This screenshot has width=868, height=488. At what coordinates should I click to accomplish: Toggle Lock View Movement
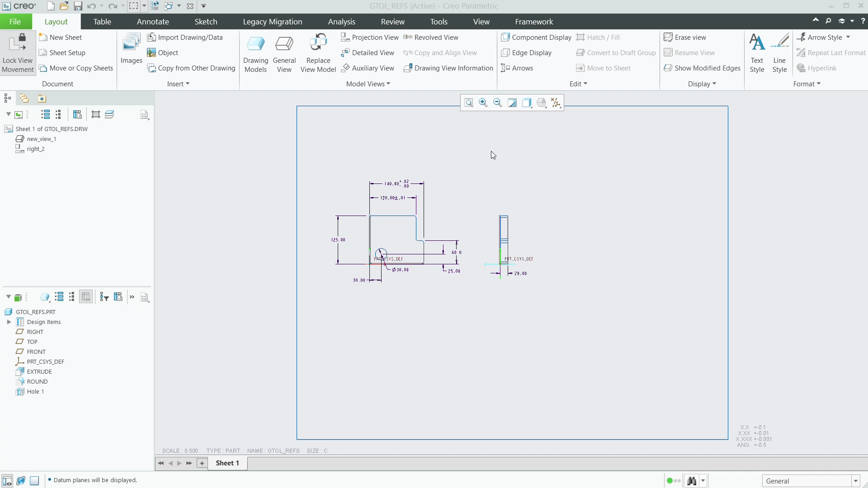(18, 53)
